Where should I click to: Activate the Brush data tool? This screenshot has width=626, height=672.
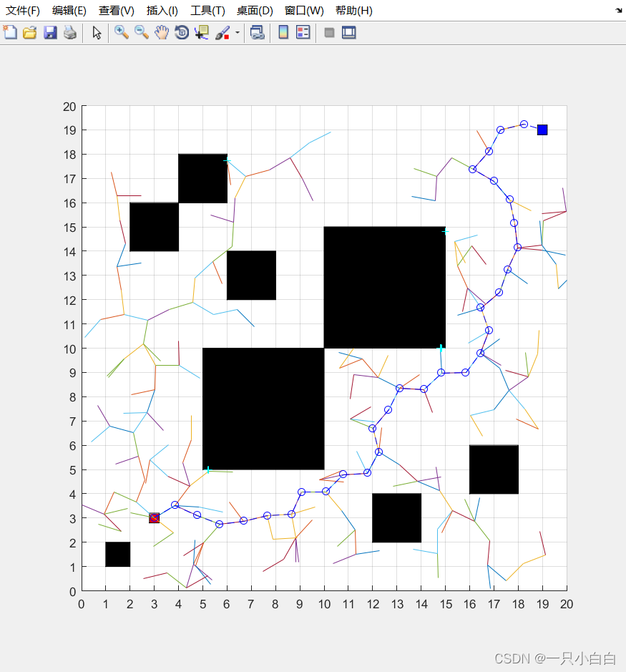point(220,32)
